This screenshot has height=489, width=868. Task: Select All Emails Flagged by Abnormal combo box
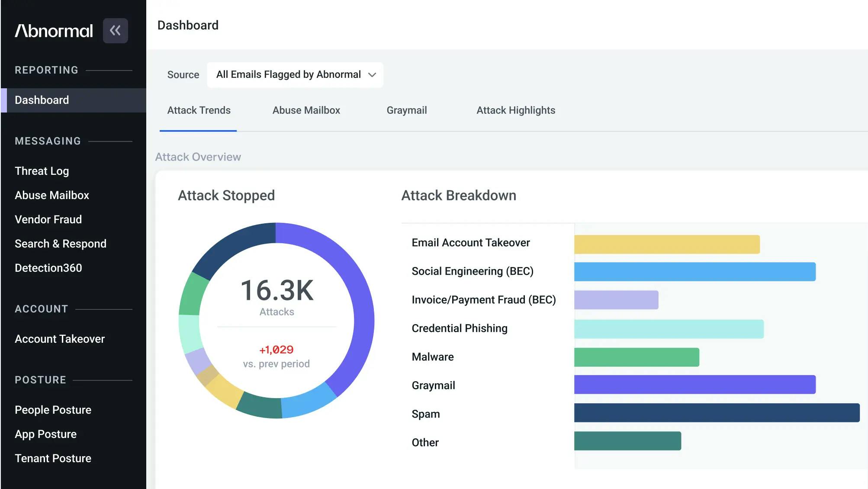(x=288, y=75)
